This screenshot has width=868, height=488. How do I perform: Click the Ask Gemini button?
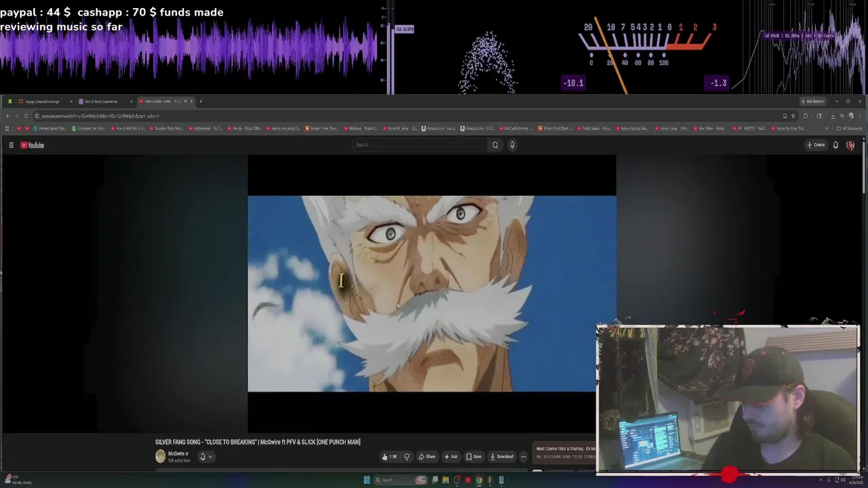[813, 102]
